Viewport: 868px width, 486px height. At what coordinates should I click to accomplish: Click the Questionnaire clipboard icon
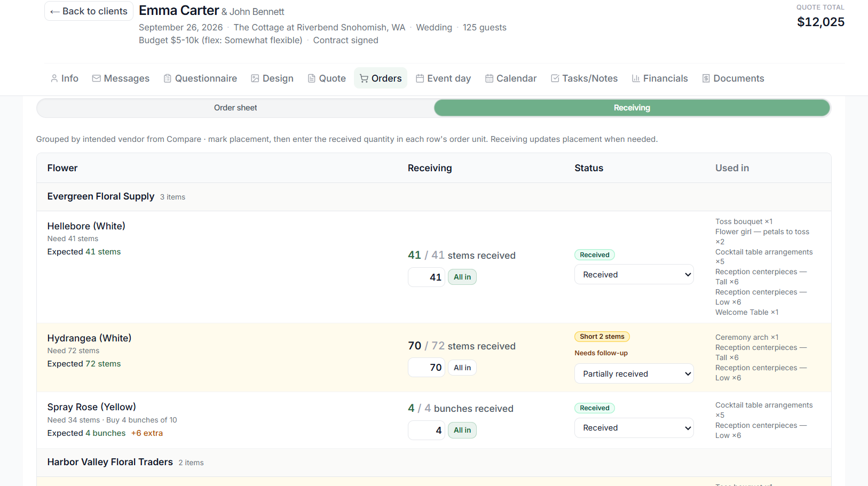tap(168, 78)
